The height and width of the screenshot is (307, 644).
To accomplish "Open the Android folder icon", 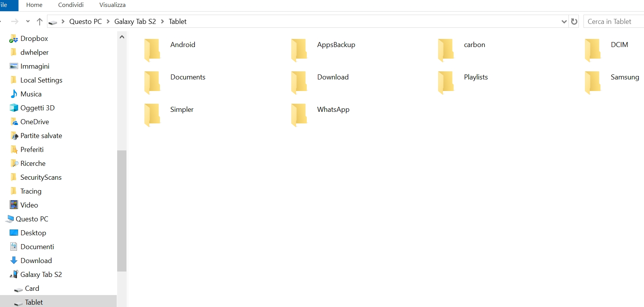I will point(152,50).
